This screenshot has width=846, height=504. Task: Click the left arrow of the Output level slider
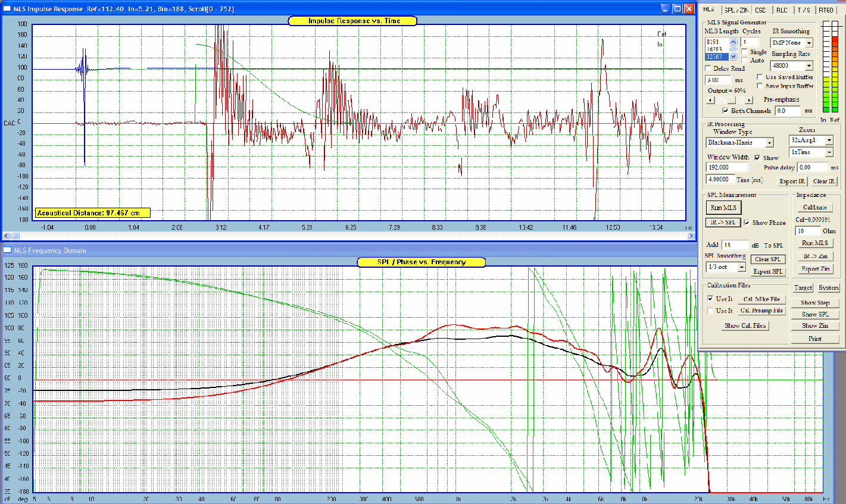(710, 100)
